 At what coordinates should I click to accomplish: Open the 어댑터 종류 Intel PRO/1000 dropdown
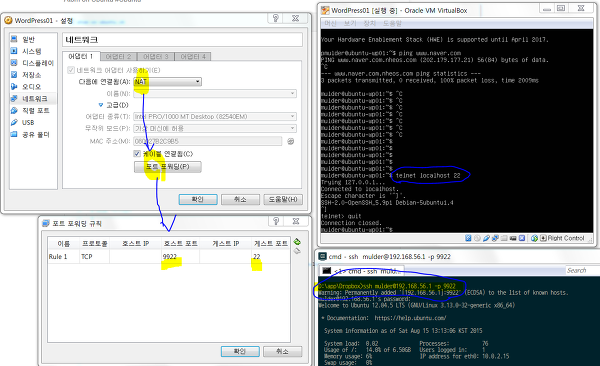tap(215, 116)
